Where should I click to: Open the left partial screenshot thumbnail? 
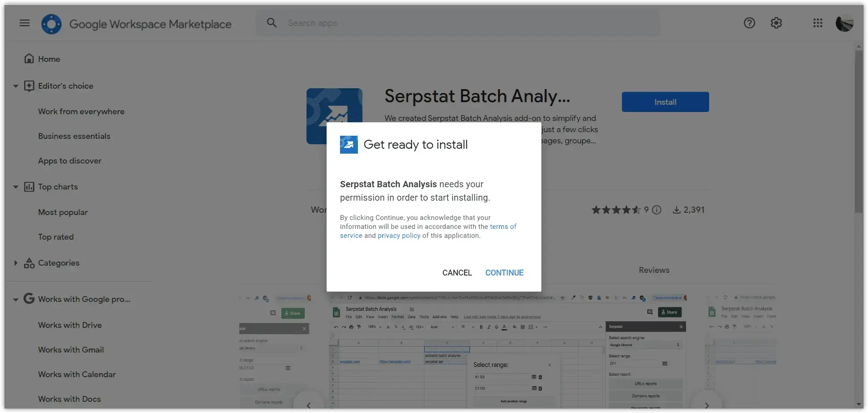(x=274, y=351)
